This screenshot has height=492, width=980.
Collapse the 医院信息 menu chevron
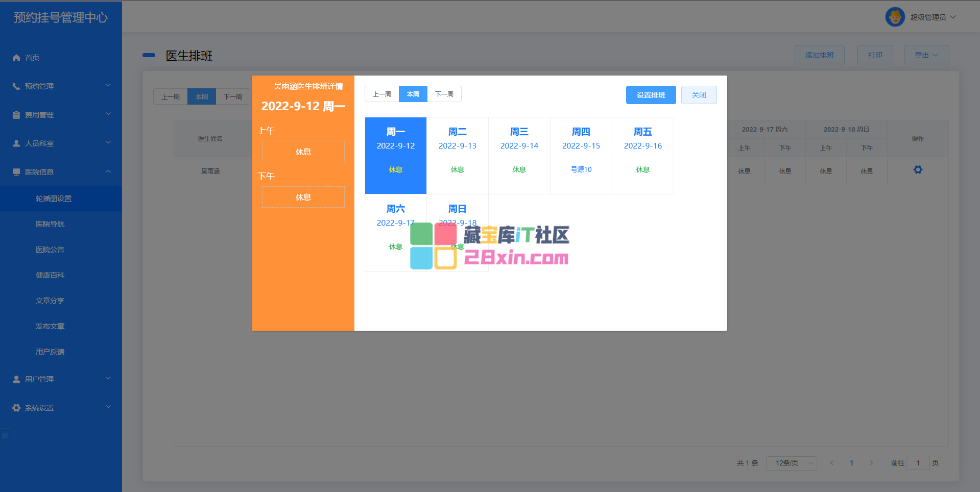coord(108,171)
